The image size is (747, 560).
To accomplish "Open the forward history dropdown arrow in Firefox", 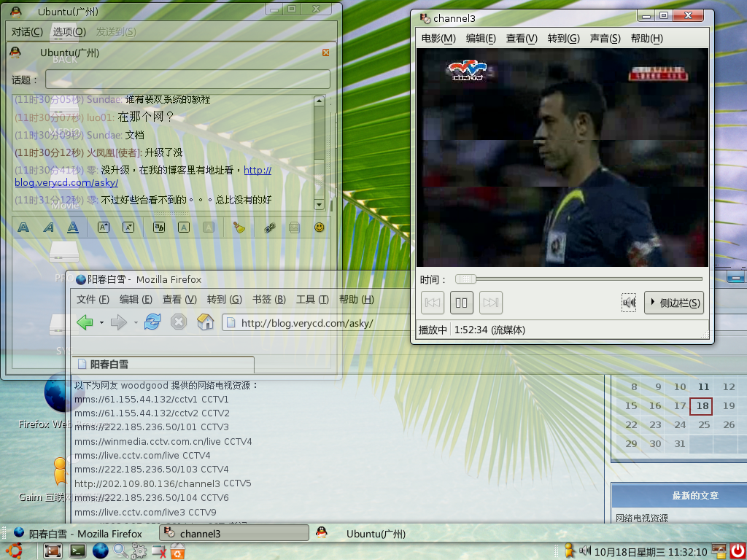I will point(136,323).
